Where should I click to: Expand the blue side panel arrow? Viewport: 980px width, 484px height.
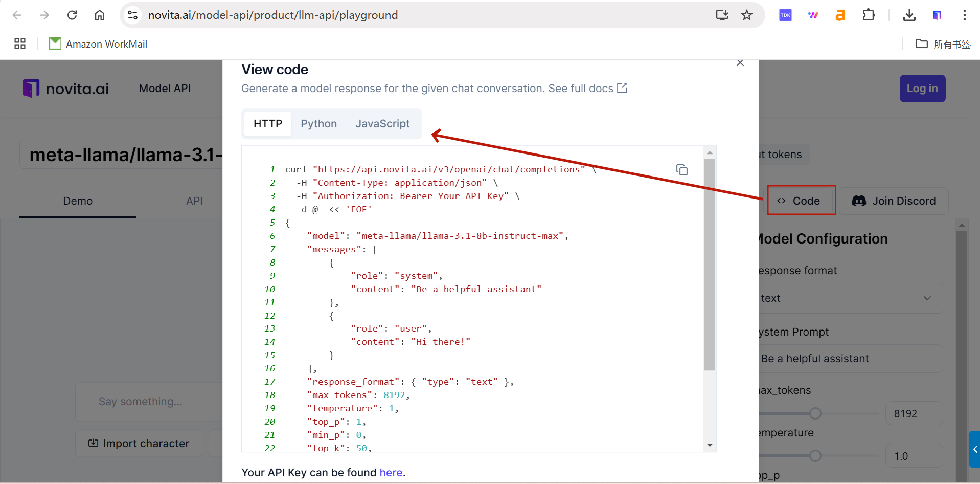tap(974, 449)
